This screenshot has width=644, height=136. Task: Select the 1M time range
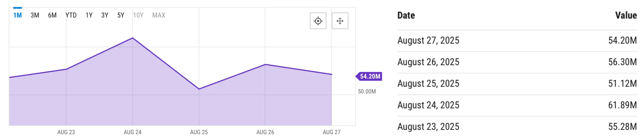(x=17, y=15)
